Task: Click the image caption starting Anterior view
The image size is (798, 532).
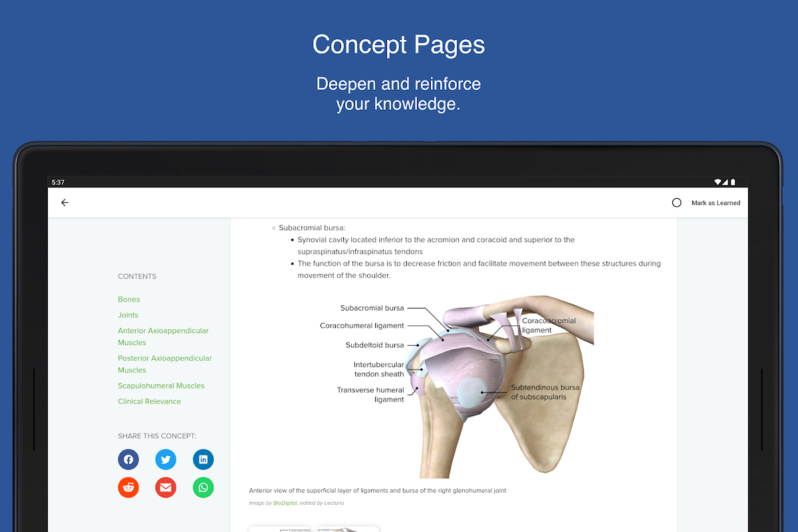Action: coord(378,491)
